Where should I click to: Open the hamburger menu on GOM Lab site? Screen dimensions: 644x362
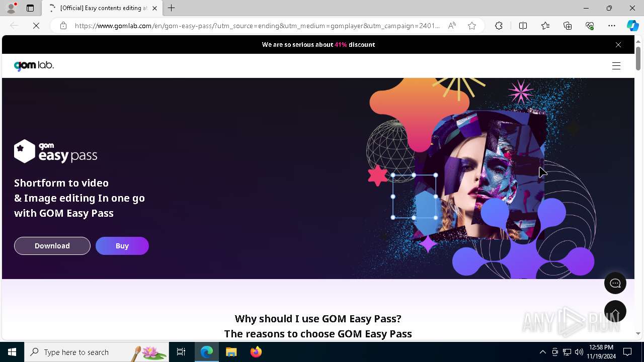(616, 66)
